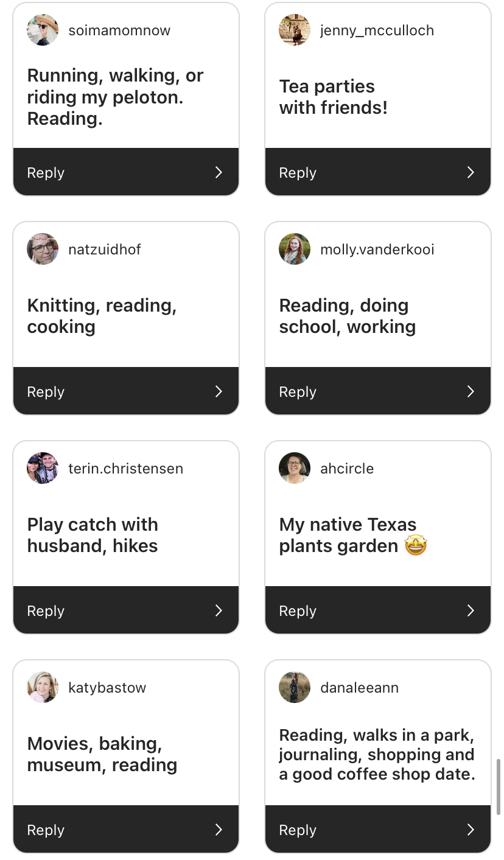Screen dimensions: 504x860
Task: Open natzuidhof's profile avatar
Action: coord(43,249)
